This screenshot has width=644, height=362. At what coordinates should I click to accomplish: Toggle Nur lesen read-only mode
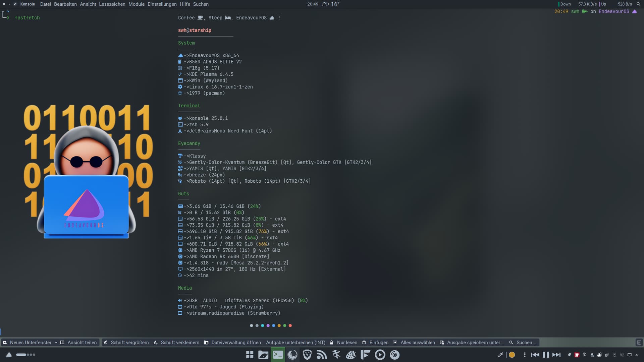point(343,343)
